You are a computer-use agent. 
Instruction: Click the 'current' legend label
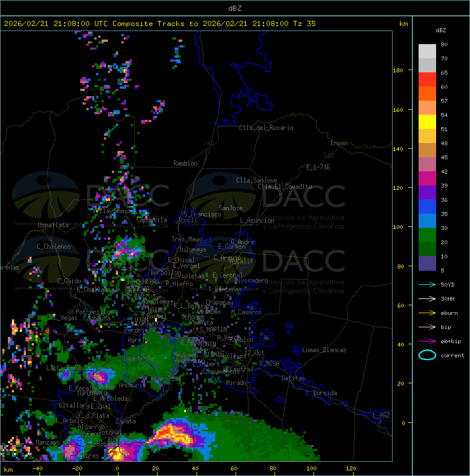click(452, 356)
